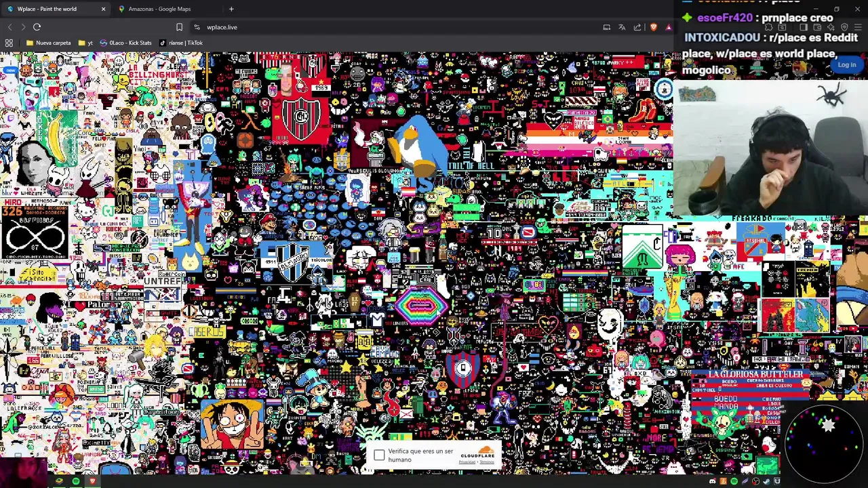Open the Cloudflare Privacidad link
This screenshot has height=488, width=868.
pos(467,462)
